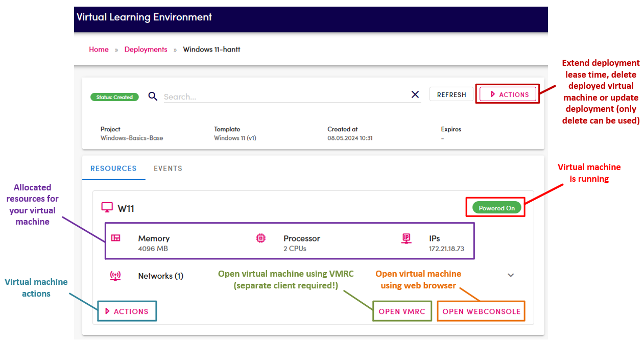Viewport: 644px width, 340px height.
Task: Click the REFRESH button
Action: [451, 94]
